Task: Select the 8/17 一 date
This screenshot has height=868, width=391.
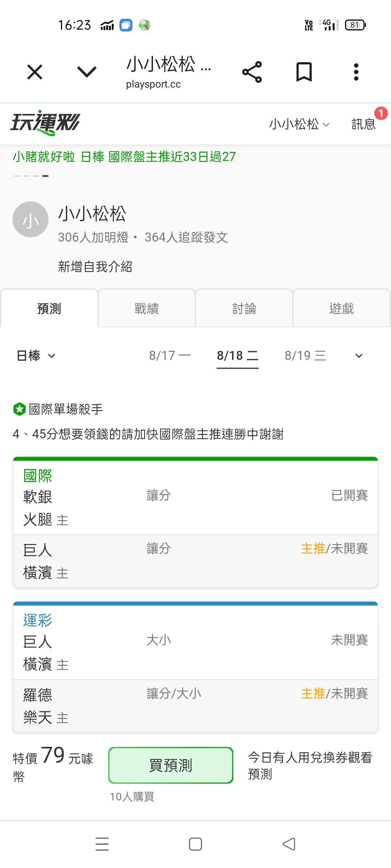Action: pos(170,356)
